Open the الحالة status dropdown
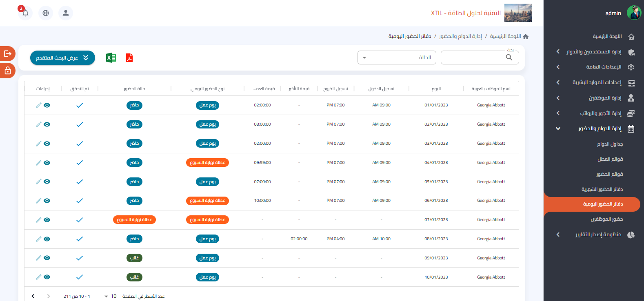The width and height of the screenshot is (644, 301). pyautogui.click(x=397, y=58)
